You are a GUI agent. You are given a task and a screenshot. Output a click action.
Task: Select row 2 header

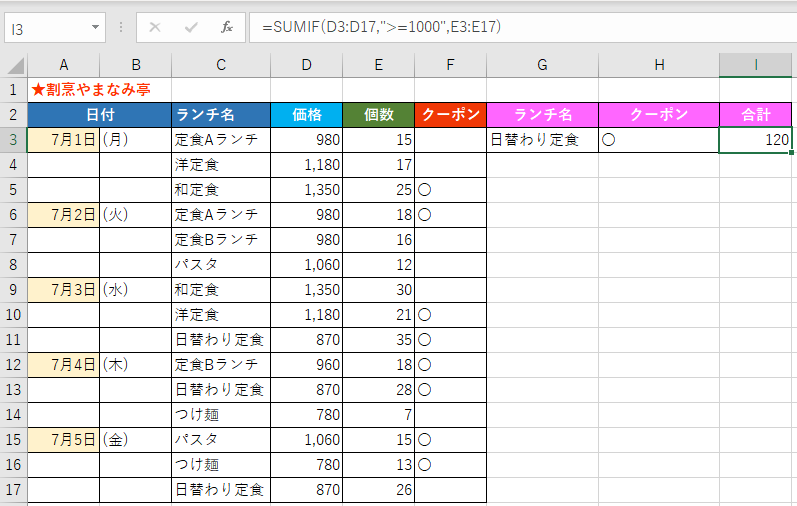click(x=14, y=115)
